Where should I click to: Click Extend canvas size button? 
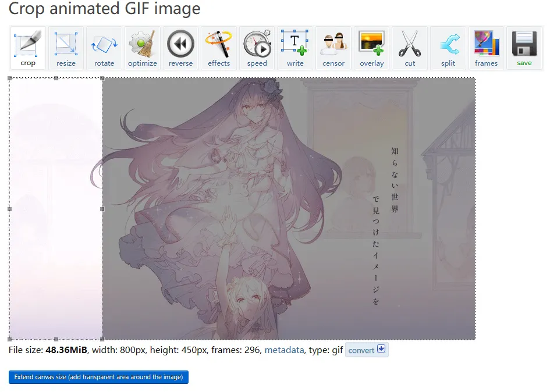(98, 377)
